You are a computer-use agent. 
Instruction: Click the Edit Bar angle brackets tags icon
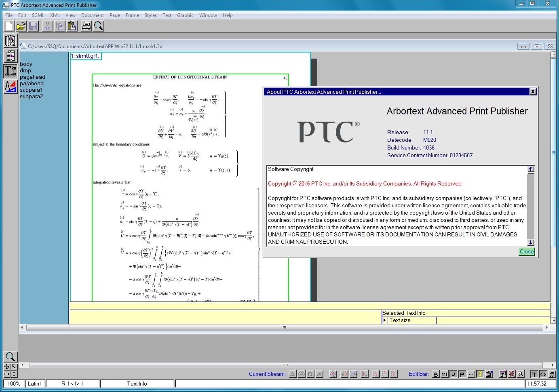click(x=543, y=374)
